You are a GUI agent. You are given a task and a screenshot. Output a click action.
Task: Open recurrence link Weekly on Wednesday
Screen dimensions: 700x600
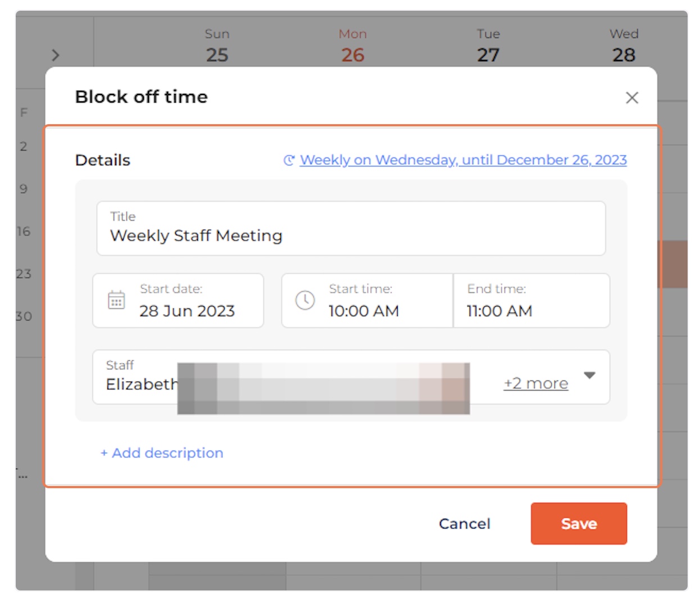pos(463,160)
